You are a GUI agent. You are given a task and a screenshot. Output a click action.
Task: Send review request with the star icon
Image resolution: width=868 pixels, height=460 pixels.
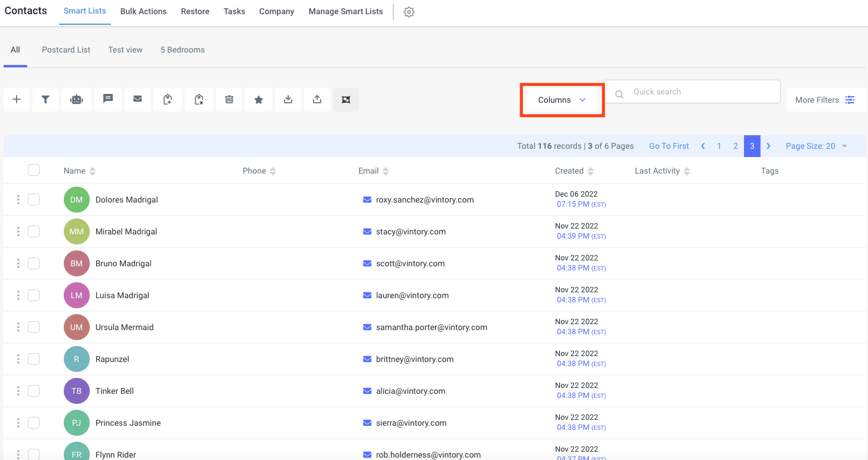point(259,100)
